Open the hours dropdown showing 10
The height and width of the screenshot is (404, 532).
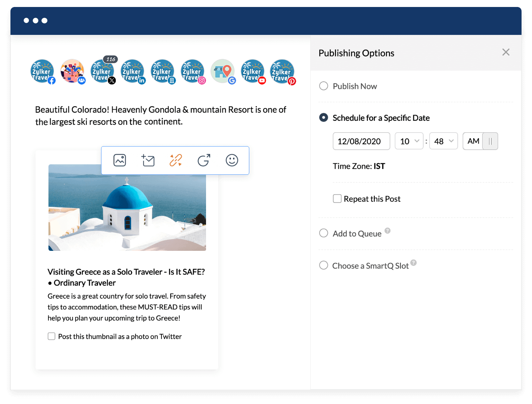(409, 141)
